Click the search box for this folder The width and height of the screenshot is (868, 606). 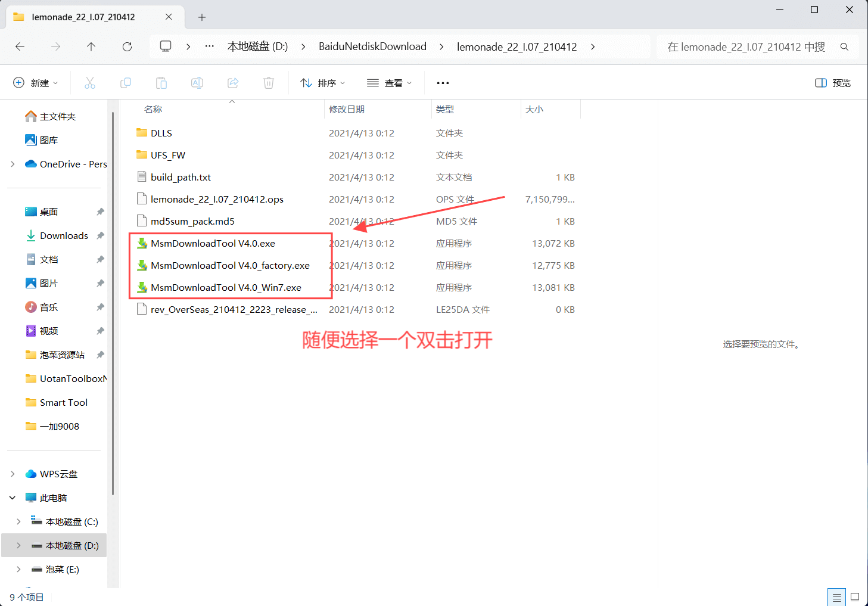tap(751, 46)
